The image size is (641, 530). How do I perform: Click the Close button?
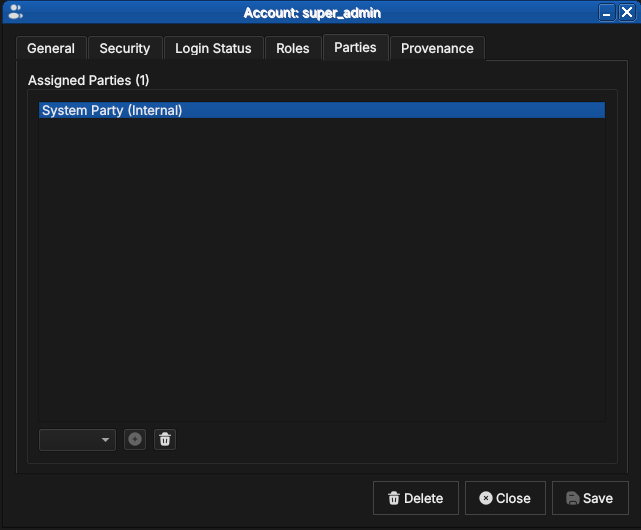(x=505, y=498)
